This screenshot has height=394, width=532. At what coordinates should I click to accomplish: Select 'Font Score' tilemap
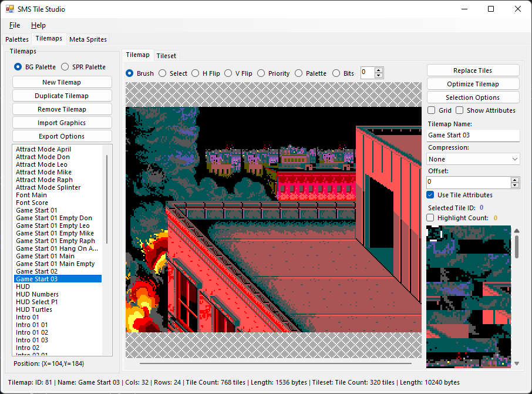(32, 203)
